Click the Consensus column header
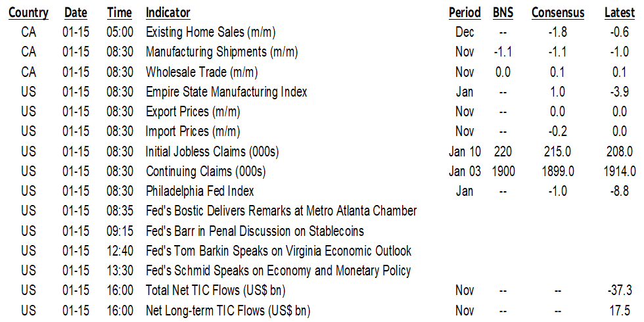Screen dimensions: 644x322 click(558, 12)
